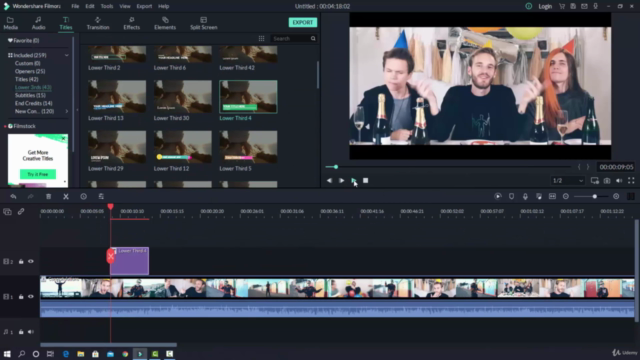This screenshot has height=360, width=640.
Task: Click the undo arrow in timeline toolbar
Action: pyautogui.click(x=13, y=196)
